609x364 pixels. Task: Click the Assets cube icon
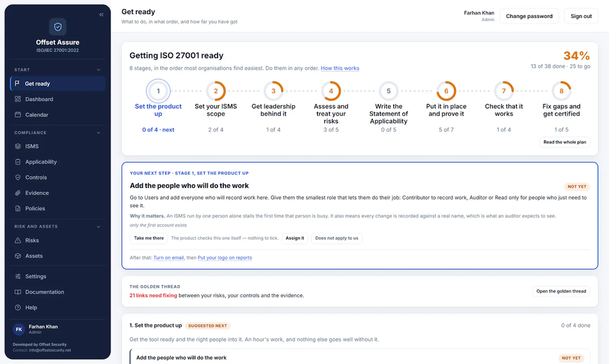pyautogui.click(x=18, y=256)
